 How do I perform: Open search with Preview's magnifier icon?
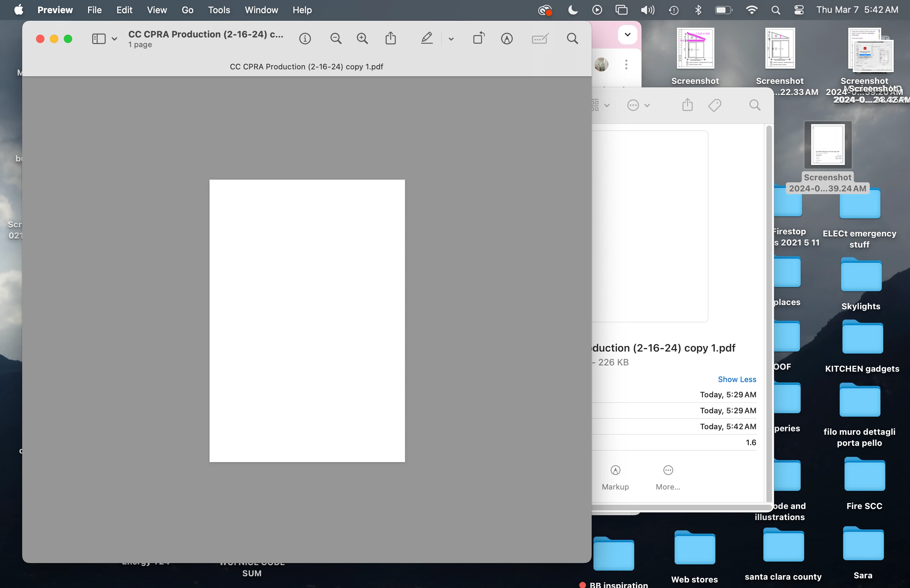pos(572,38)
